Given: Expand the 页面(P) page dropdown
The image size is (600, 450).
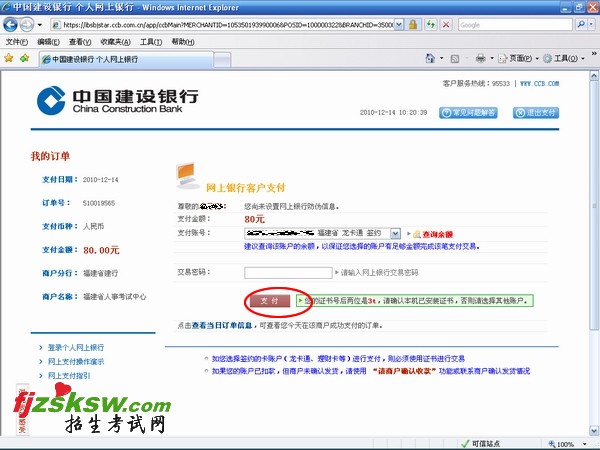Looking at the screenshot, I should 523,59.
